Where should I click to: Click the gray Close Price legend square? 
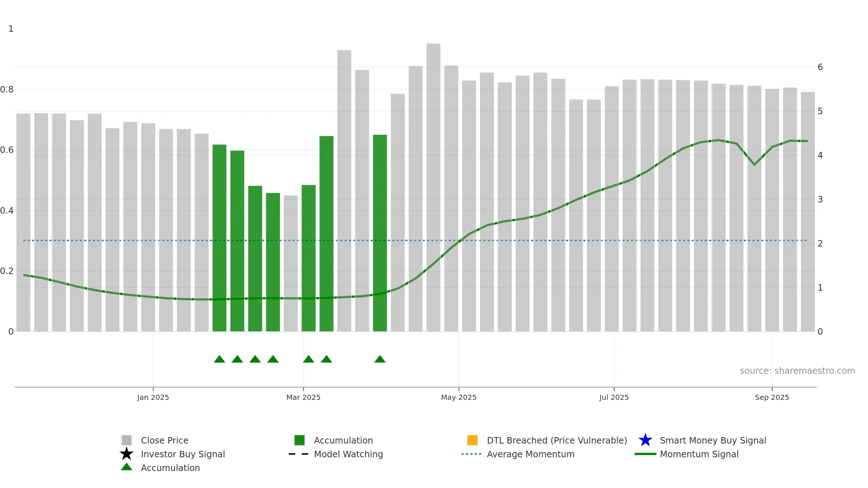tap(127, 440)
